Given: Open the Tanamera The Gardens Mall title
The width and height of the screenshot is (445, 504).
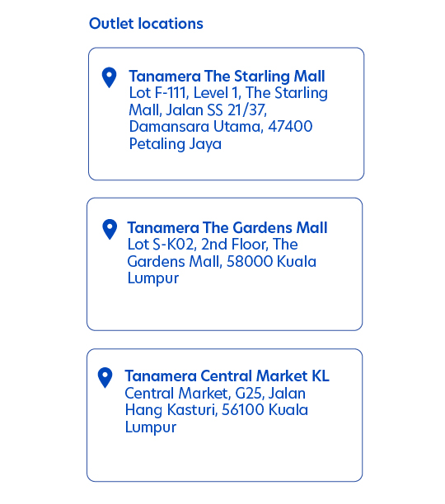Looking at the screenshot, I should [227, 227].
